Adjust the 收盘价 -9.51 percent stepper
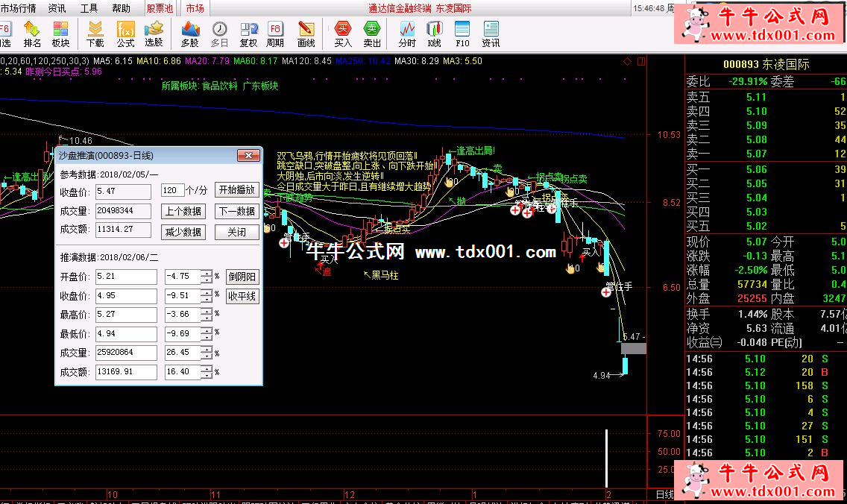Viewport: 847px width, 504px height. click(207, 296)
